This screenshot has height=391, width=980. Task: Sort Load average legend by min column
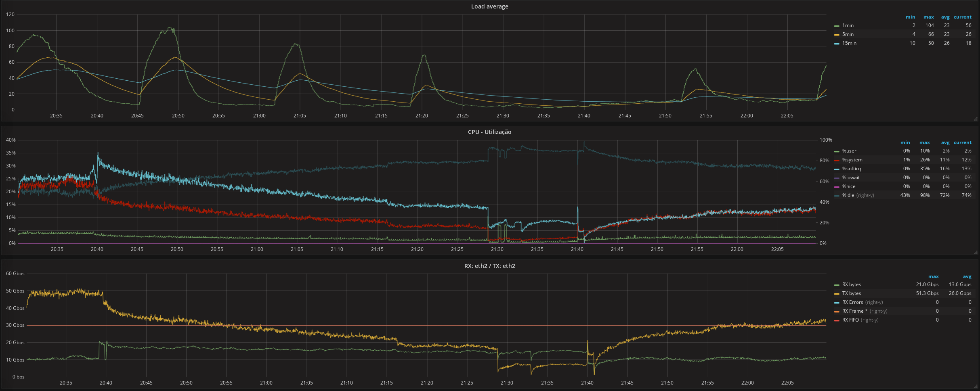point(910,17)
